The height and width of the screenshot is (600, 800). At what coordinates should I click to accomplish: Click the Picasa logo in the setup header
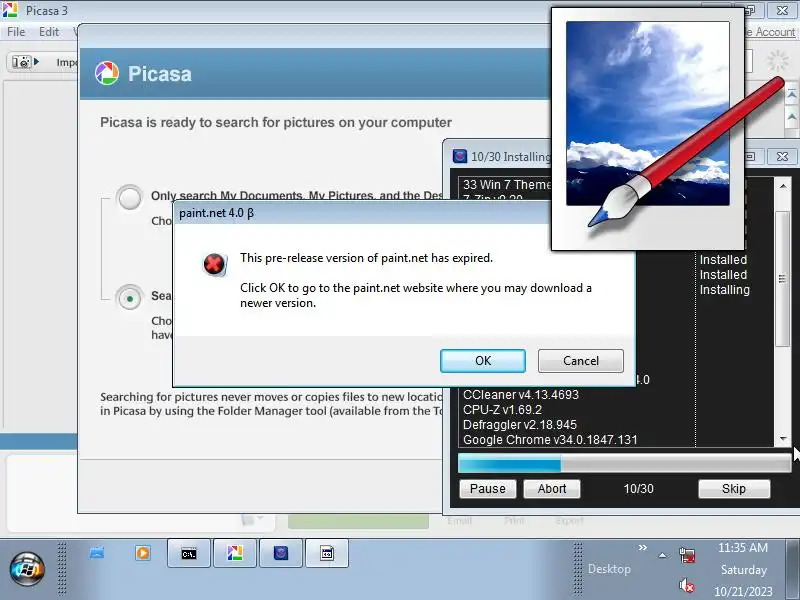tap(107, 73)
